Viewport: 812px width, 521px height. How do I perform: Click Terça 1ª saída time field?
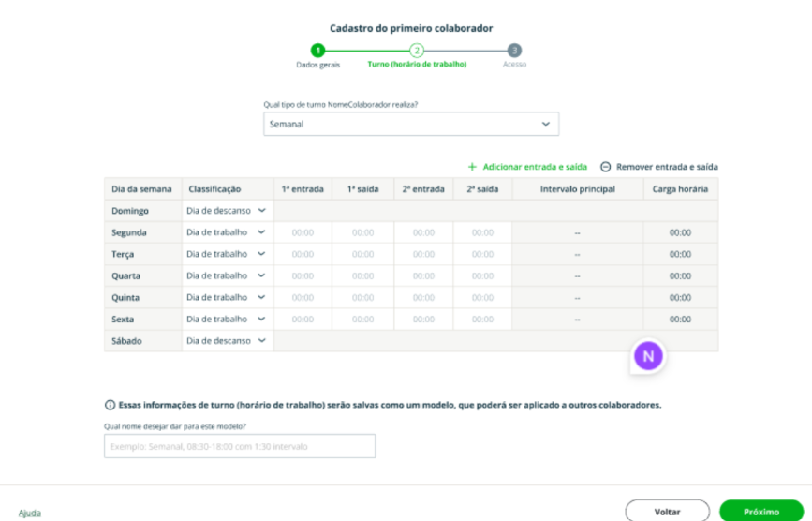point(362,254)
